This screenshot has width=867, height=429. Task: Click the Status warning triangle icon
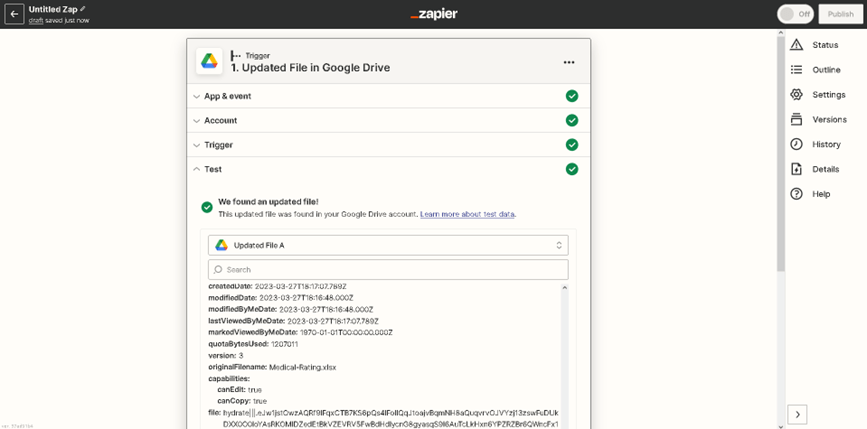click(x=796, y=45)
